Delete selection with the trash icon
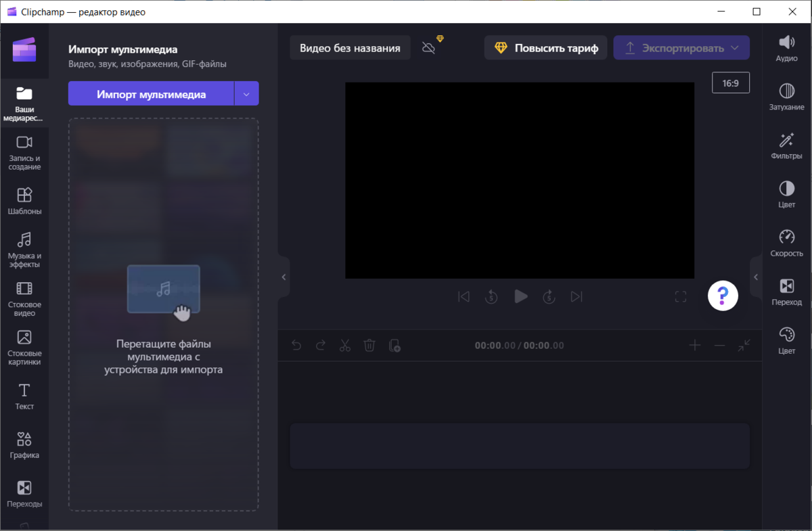 pos(369,345)
